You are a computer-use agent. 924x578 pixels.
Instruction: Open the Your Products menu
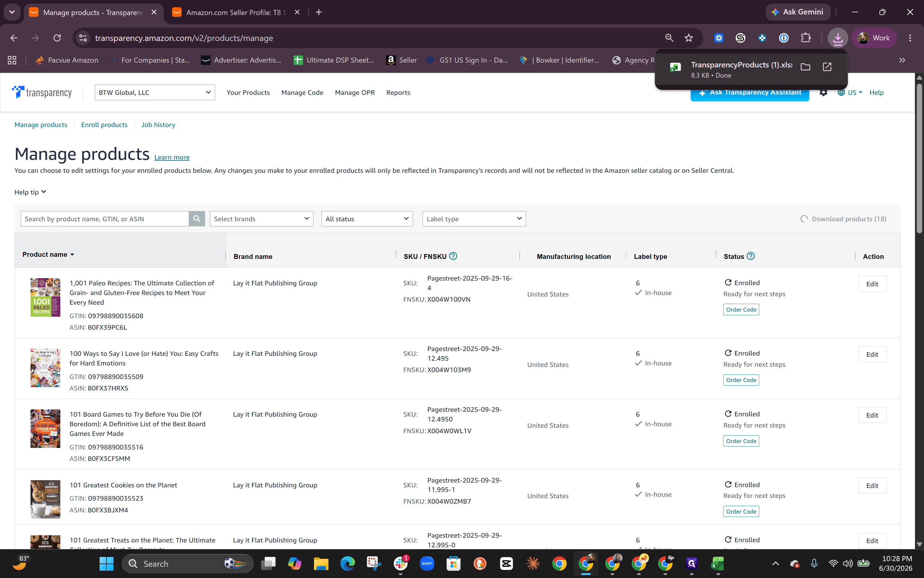pyautogui.click(x=248, y=92)
